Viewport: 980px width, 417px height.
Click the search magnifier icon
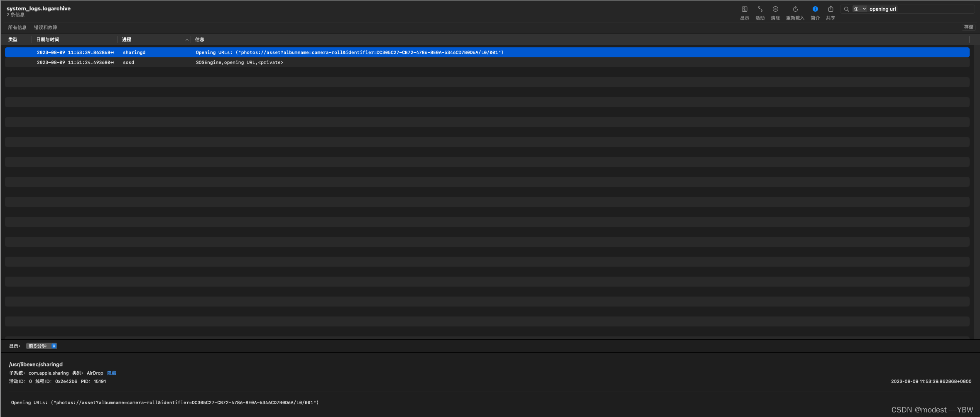click(x=846, y=9)
